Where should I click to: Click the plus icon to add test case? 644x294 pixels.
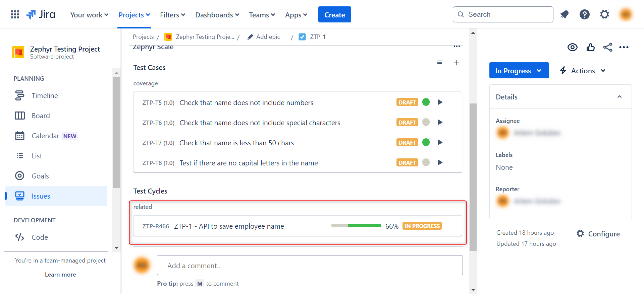coord(456,63)
